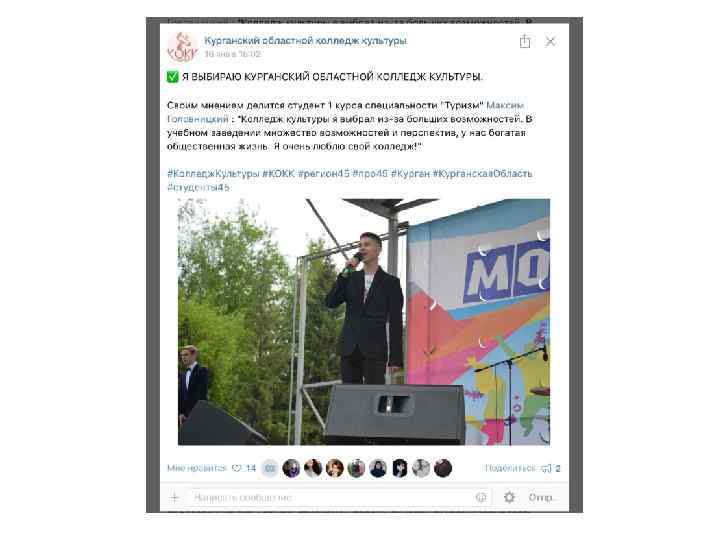The height and width of the screenshot is (540, 720).
Task: Click the photo-count bubble before liker avatars
Action: coord(270,468)
